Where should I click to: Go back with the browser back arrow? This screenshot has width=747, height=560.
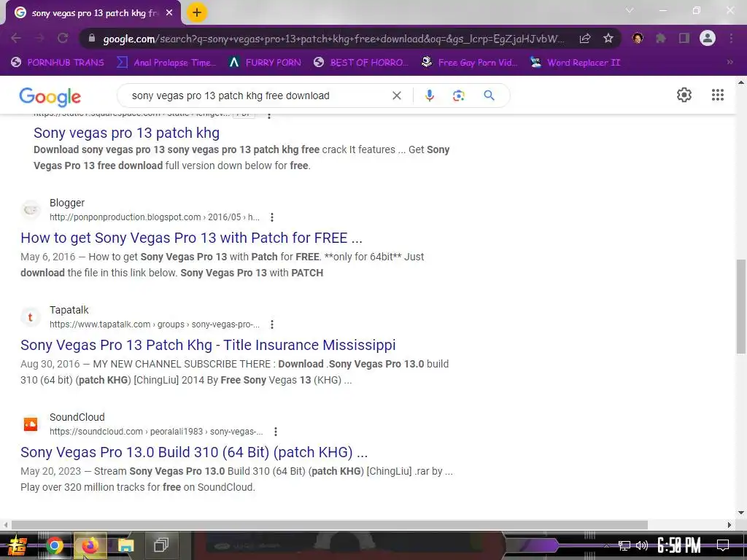tap(16, 38)
